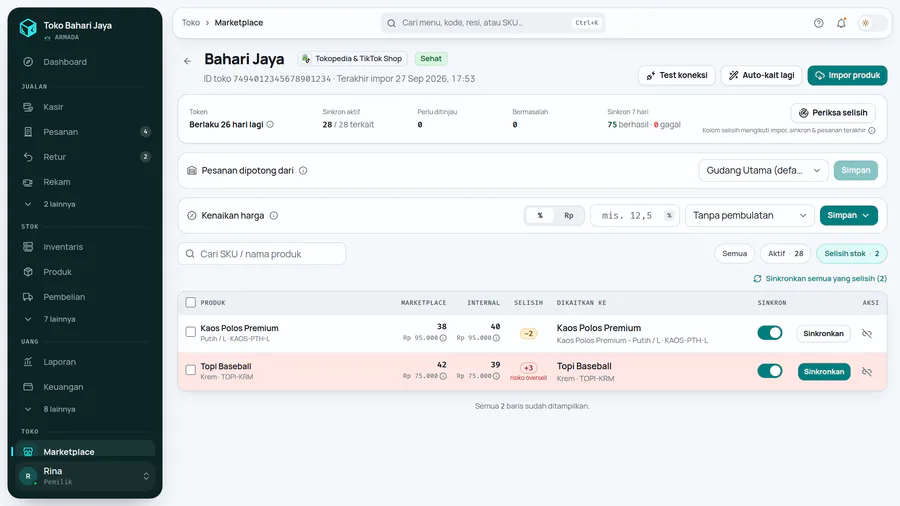Open Gudang Utama warehouse dropdown
The image size is (900, 506).
(x=763, y=170)
